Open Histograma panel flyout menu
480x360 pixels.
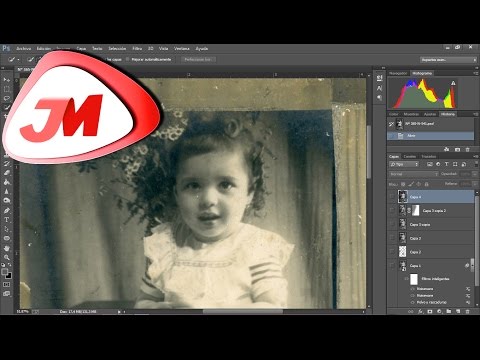pyautogui.click(x=475, y=73)
